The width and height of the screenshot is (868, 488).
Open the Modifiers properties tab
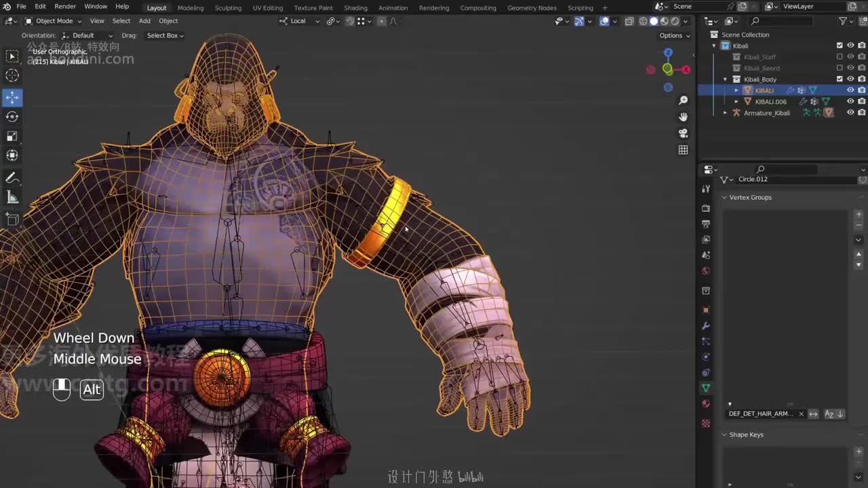[706, 326]
